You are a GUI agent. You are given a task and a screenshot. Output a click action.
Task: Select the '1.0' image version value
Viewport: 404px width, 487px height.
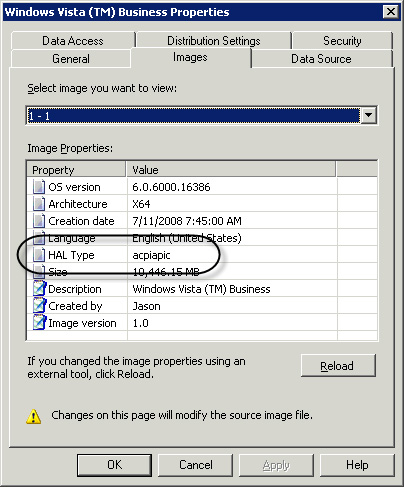tap(140, 323)
